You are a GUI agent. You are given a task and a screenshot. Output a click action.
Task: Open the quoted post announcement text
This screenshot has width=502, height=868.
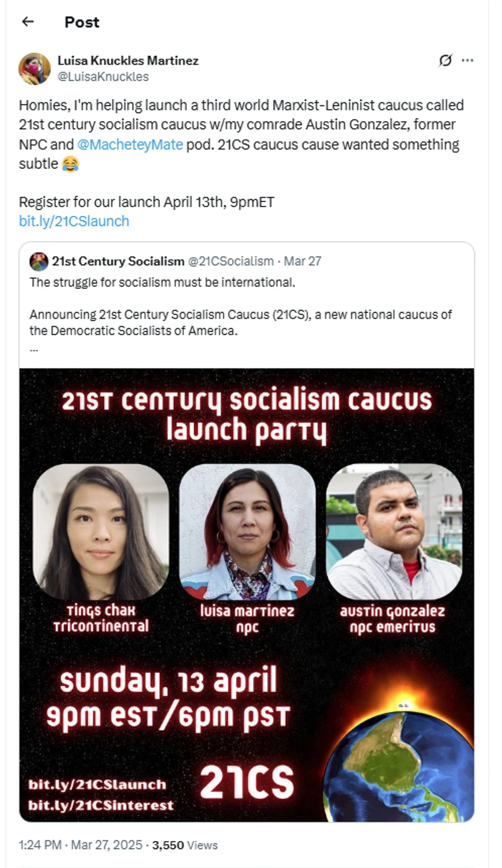(240, 322)
